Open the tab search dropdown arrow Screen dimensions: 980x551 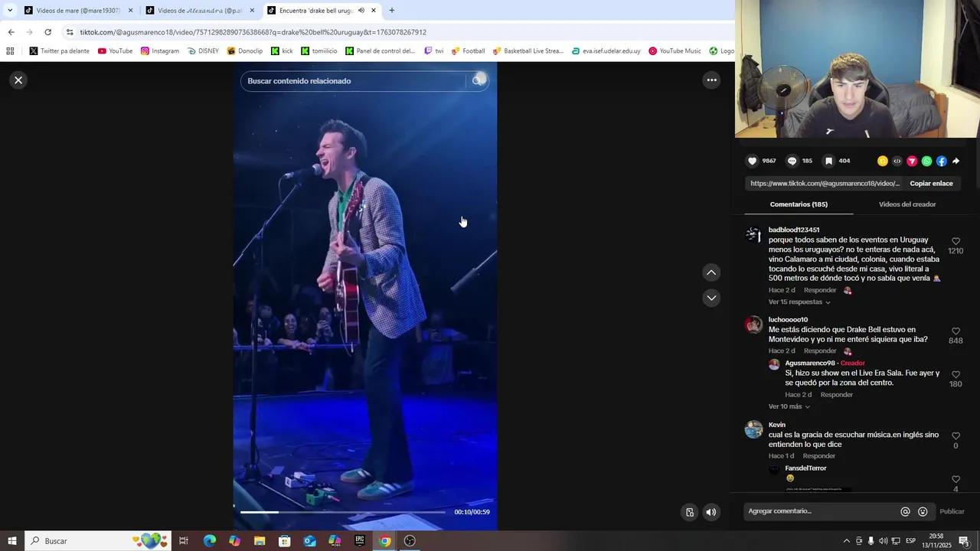pos(10,11)
